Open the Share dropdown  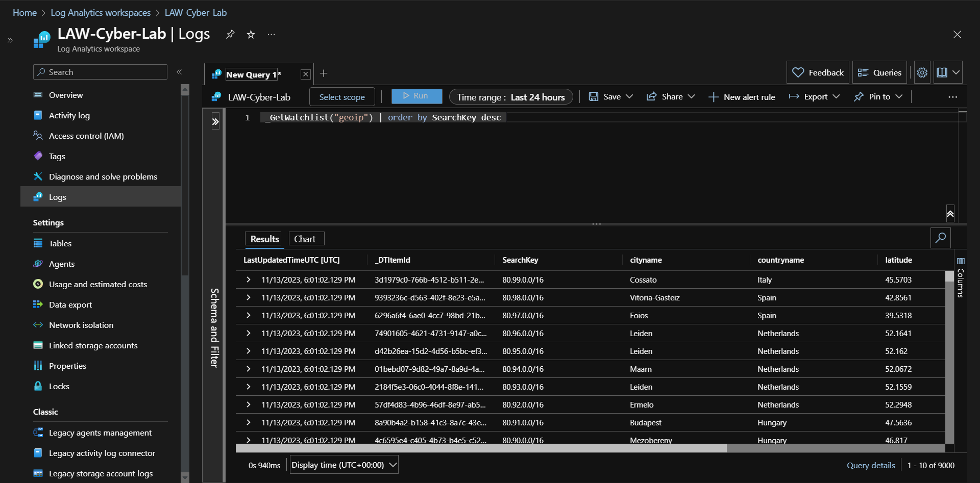tap(670, 96)
